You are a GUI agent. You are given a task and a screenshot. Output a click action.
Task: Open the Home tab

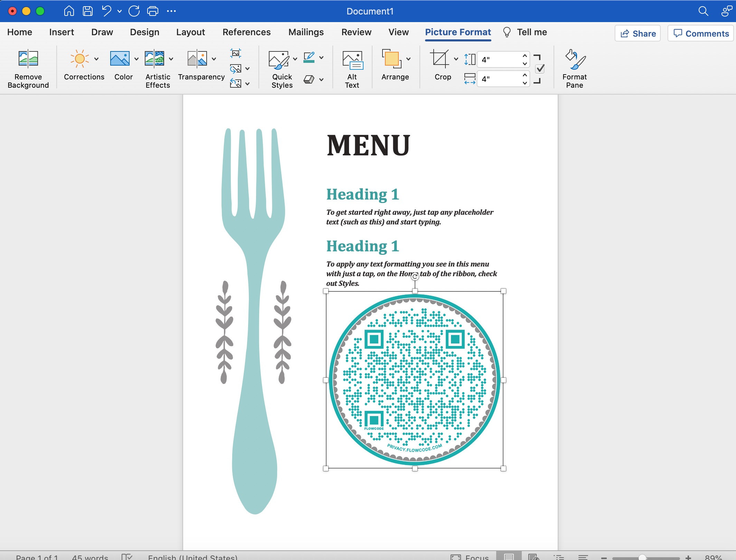tap(20, 32)
